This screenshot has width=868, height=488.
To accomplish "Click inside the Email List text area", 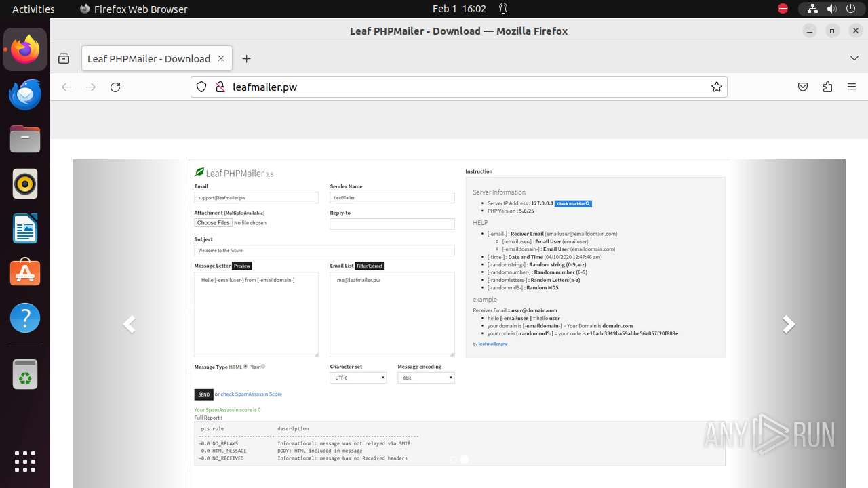I will click(392, 314).
